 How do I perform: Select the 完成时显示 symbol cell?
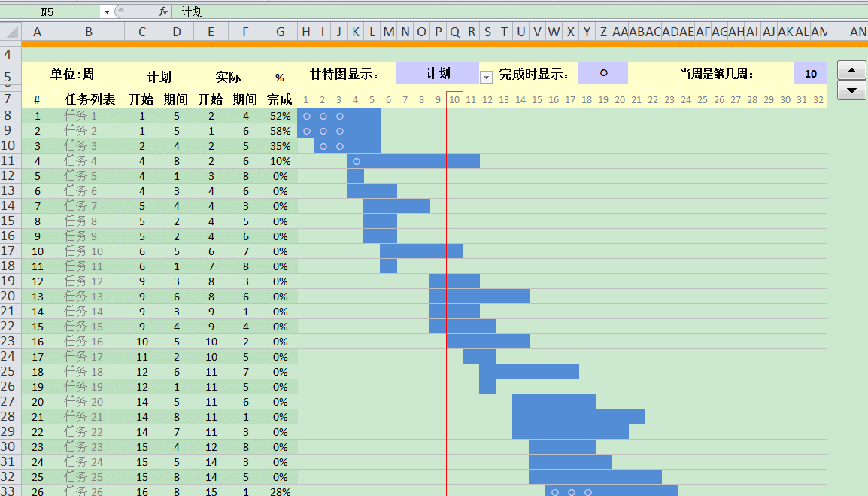pyautogui.click(x=603, y=74)
